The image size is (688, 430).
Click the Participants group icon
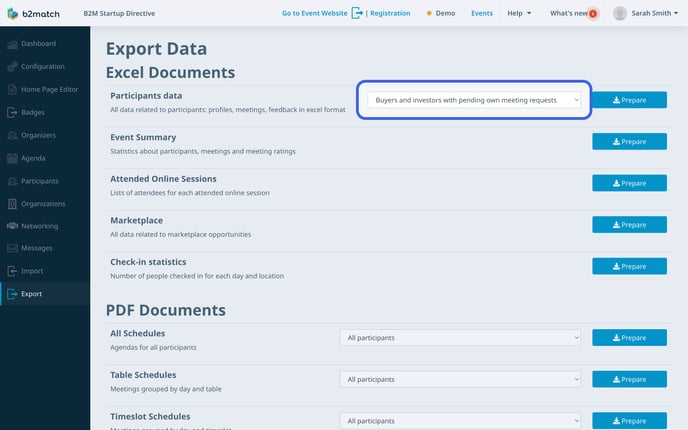click(12, 181)
